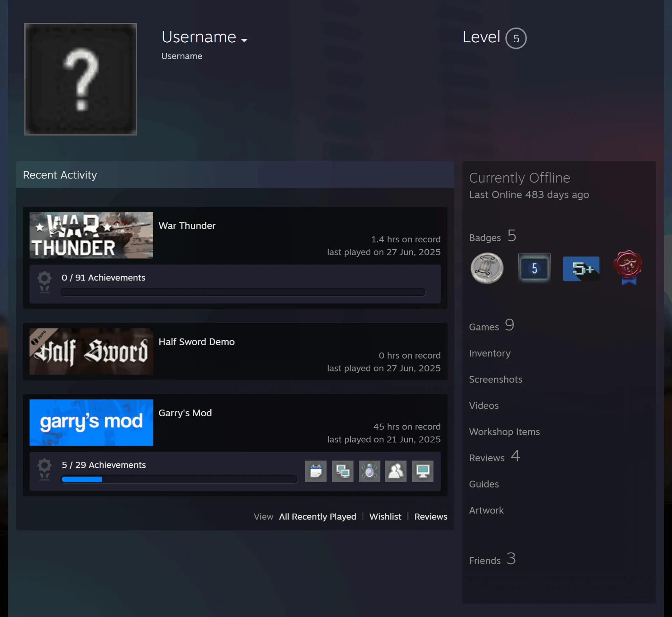
Task: Click the War Thunder achievement progress bar
Action: [243, 292]
